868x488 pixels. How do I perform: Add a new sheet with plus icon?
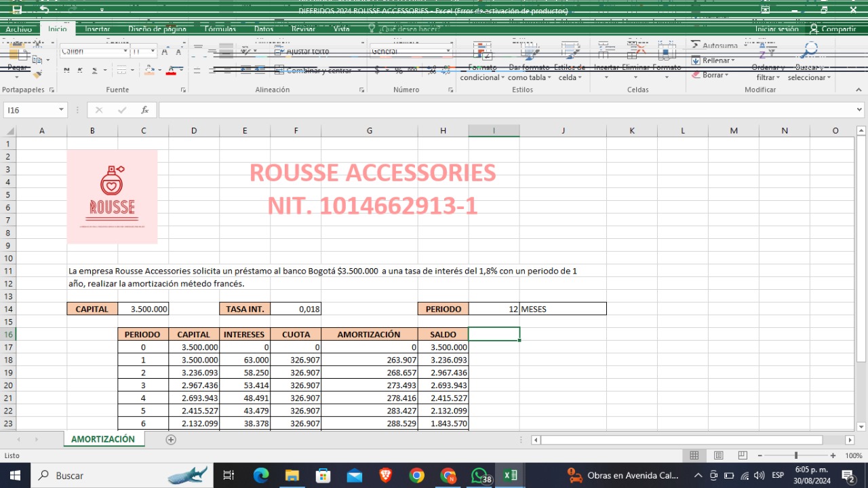click(x=171, y=440)
